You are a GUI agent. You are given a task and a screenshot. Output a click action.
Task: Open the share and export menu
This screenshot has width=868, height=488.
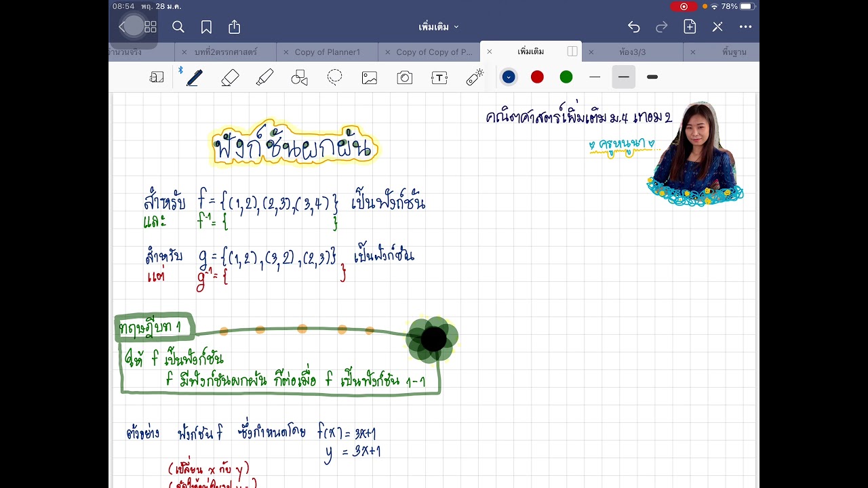pos(235,27)
